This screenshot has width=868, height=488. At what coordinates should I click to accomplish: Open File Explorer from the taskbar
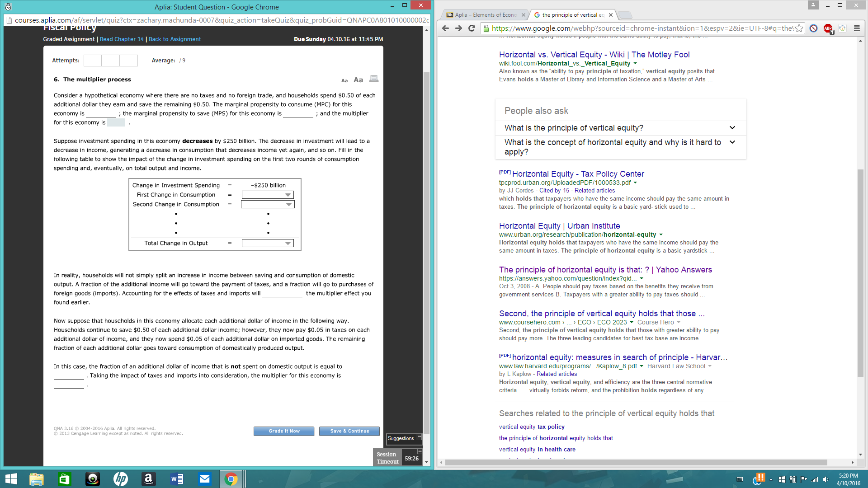click(x=36, y=479)
